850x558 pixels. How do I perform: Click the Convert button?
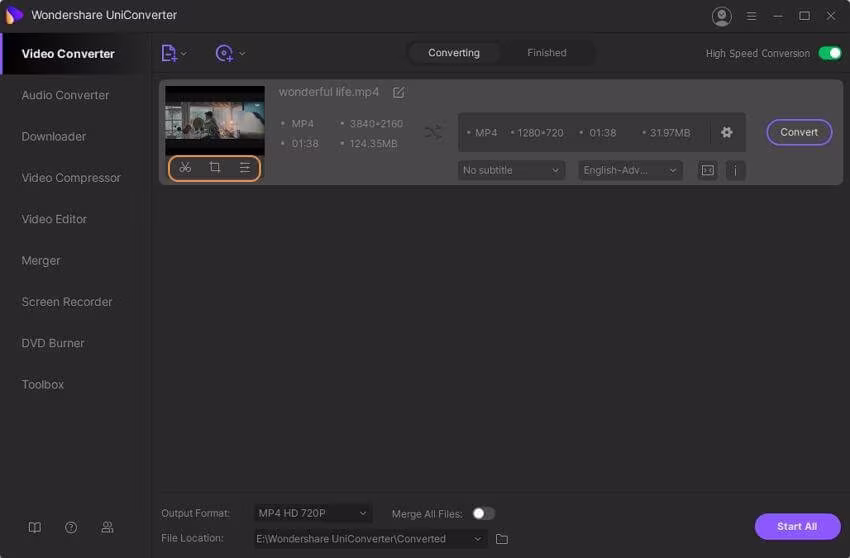click(x=799, y=132)
